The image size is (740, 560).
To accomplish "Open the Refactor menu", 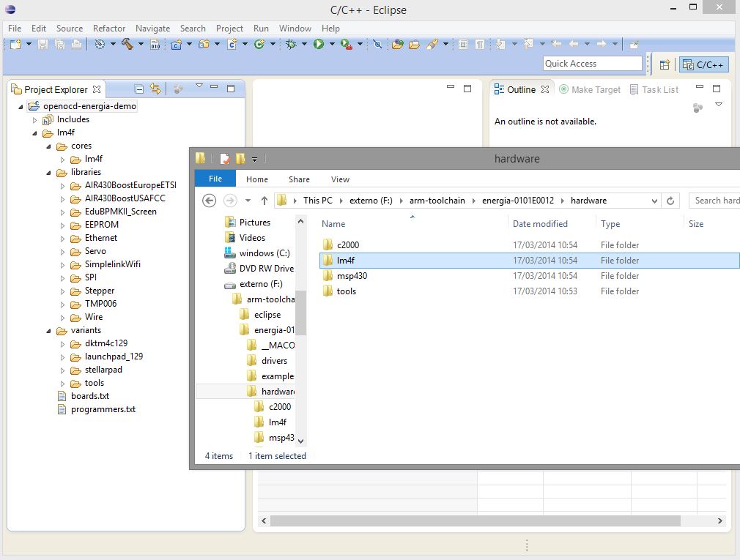I will click(x=109, y=29).
